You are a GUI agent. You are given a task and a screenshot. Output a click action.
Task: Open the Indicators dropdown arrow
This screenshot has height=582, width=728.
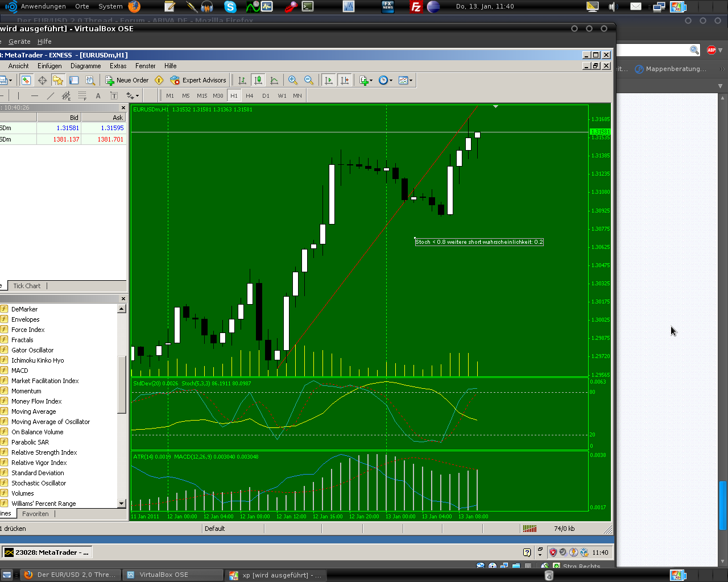point(370,80)
